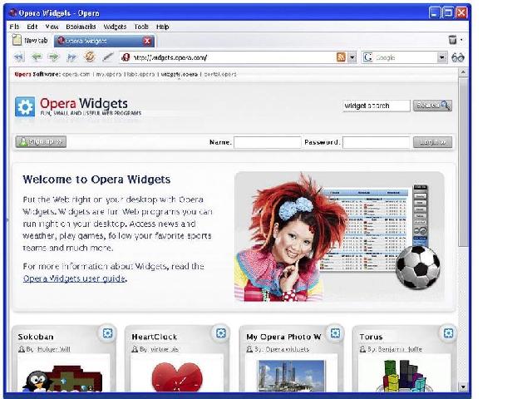Click the HeartClock widget title
The image size is (532, 399).
coord(155,337)
